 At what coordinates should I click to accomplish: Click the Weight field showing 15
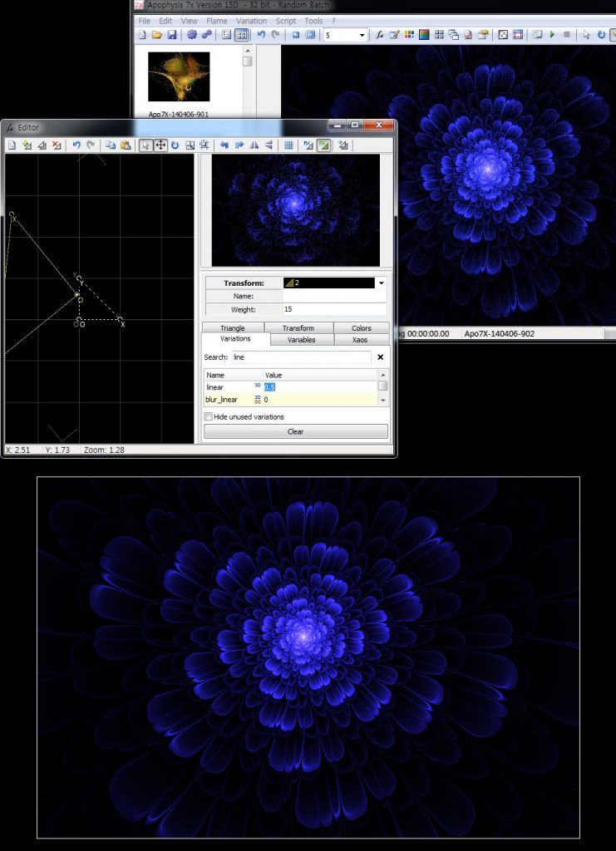click(x=334, y=309)
